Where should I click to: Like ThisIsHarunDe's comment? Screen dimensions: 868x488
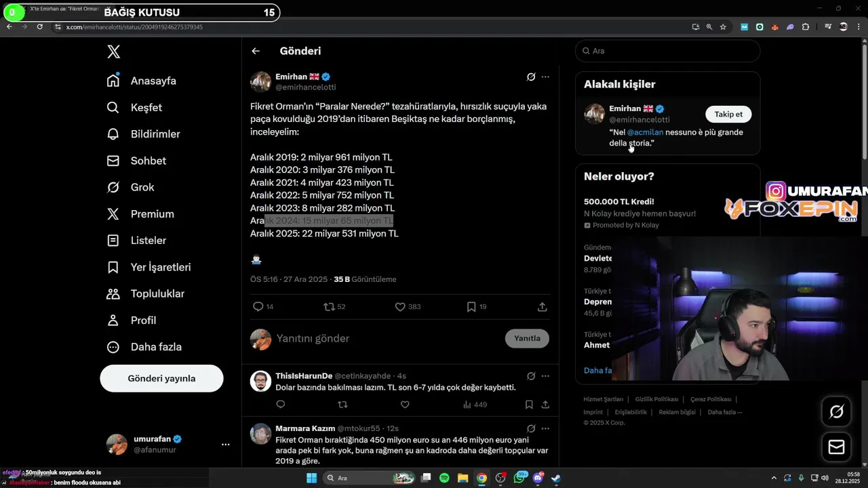[x=405, y=405]
